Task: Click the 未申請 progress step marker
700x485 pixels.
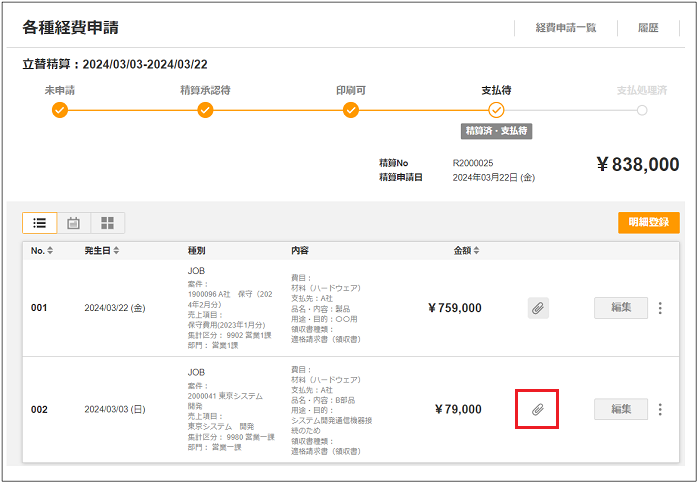Action: click(60, 110)
